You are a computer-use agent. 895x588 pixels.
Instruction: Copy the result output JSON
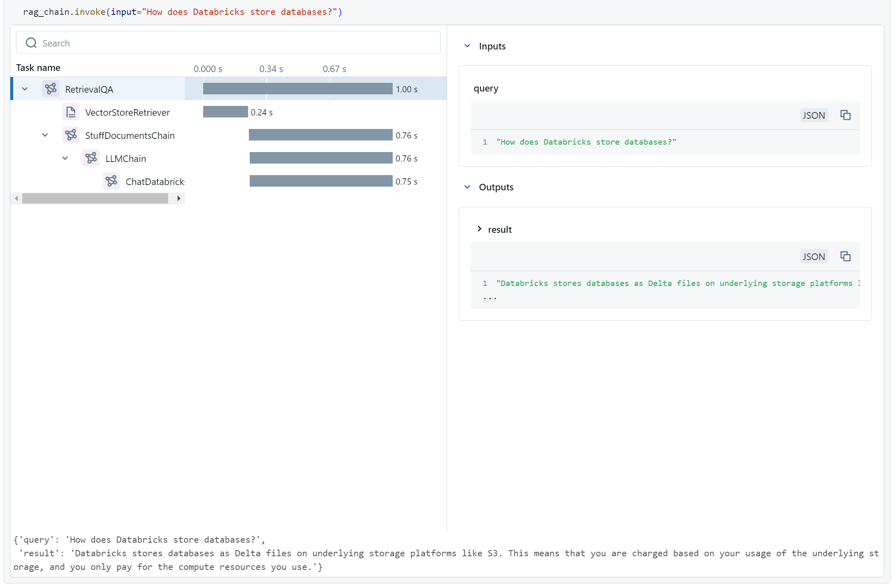point(845,256)
